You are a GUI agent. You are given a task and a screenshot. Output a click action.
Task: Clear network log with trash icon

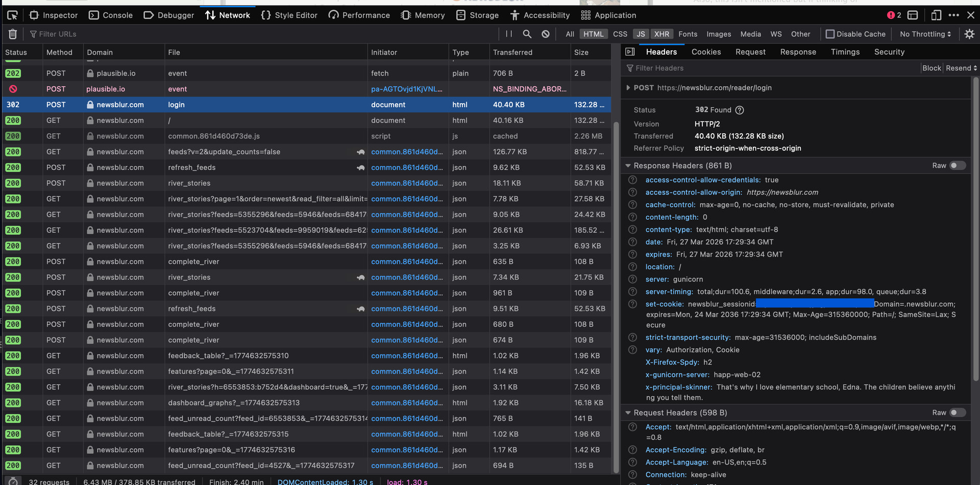click(x=13, y=34)
